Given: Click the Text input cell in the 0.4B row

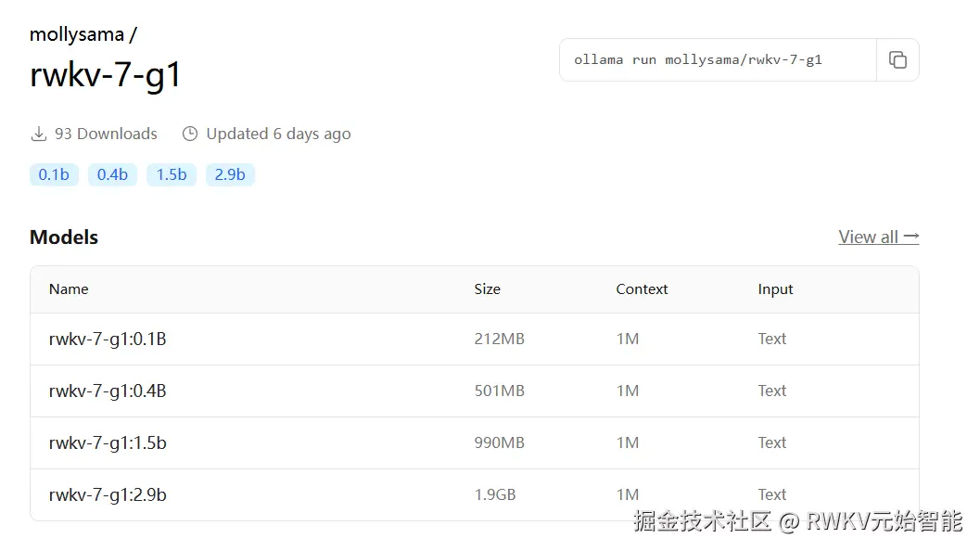Looking at the screenshot, I should tap(772, 391).
